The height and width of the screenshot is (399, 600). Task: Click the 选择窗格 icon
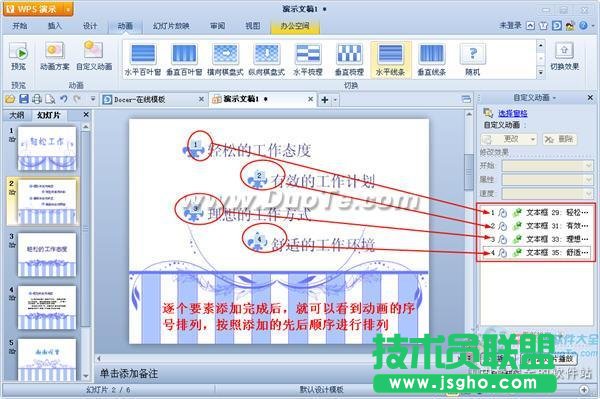(x=488, y=113)
